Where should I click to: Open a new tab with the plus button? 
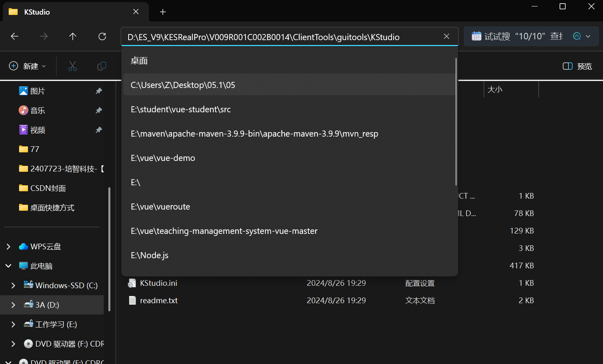163,12
